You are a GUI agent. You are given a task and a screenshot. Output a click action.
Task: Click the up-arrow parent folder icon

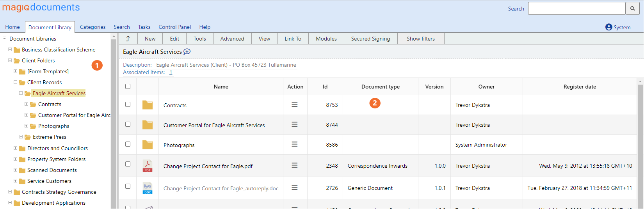pyautogui.click(x=128, y=39)
